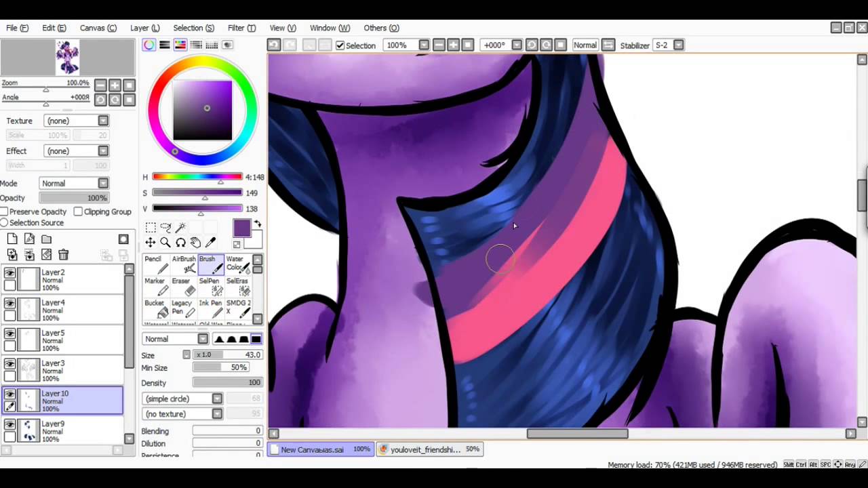Image resolution: width=868 pixels, height=488 pixels.
Task: Open the canvas zoom 100% dropdown
Action: (406, 45)
